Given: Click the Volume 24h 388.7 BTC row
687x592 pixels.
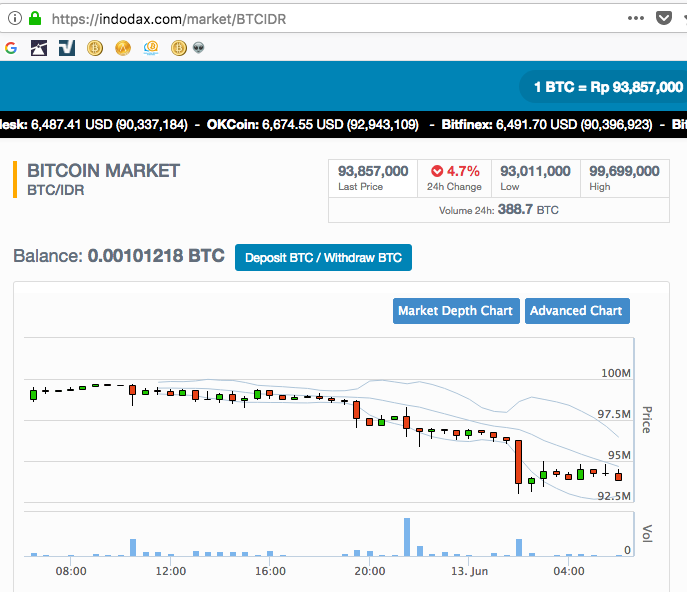Looking at the screenshot, I should [x=499, y=210].
